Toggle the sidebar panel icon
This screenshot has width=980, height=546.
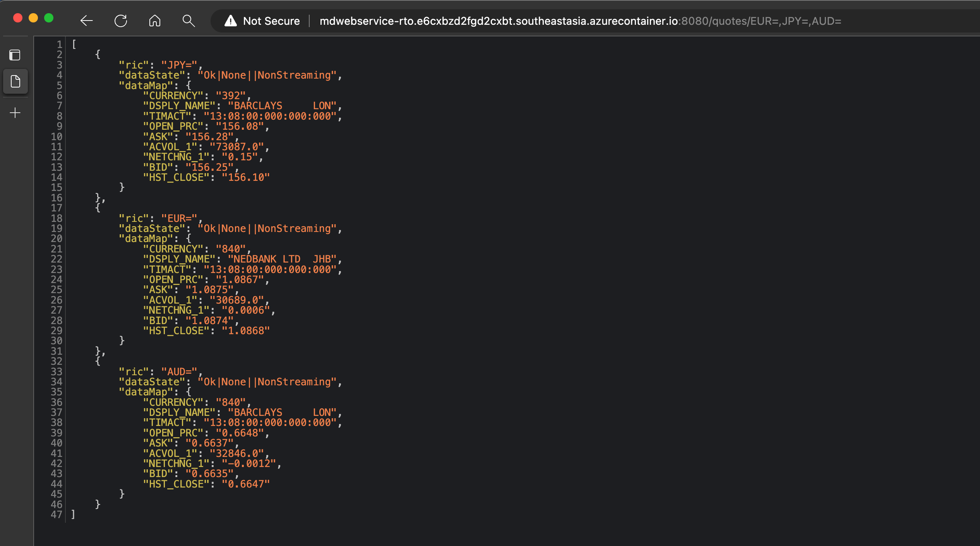tap(15, 55)
